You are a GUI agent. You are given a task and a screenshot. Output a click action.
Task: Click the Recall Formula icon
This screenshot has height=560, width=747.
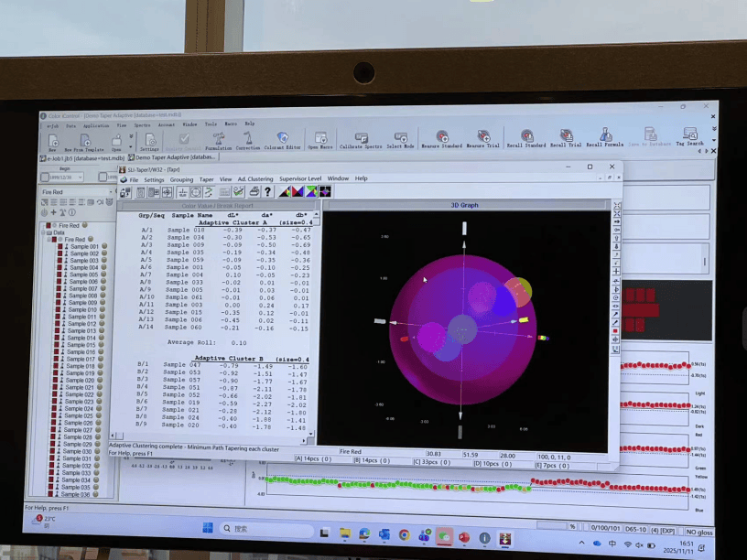pos(605,136)
